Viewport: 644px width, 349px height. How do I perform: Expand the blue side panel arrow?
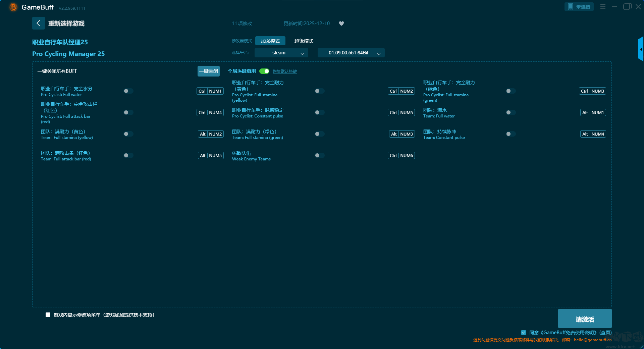(641, 49)
